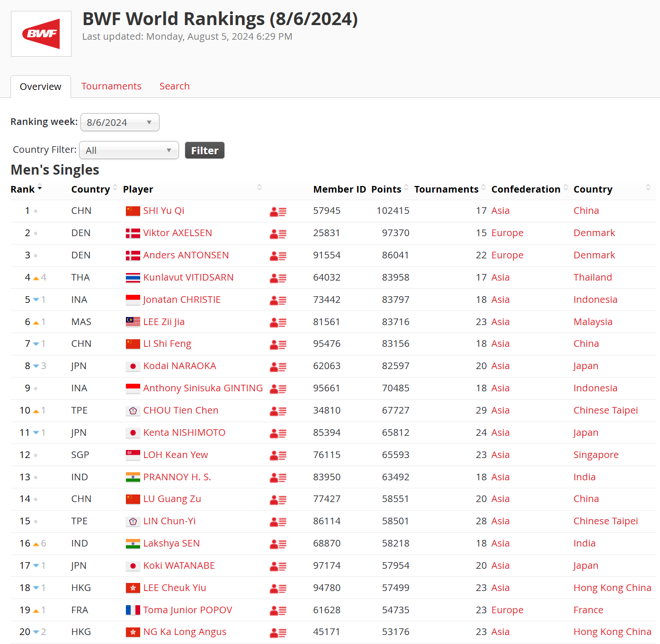The height and width of the screenshot is (644, 660).
Task: Open Kunlavut VITIDSARN player link
Action: coord(188,277)
